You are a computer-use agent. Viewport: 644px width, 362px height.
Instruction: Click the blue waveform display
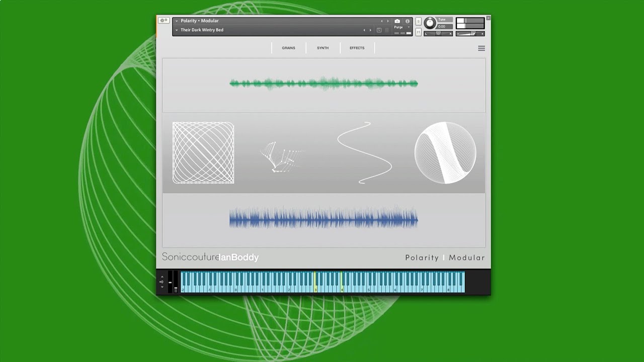(x=324, y=219)
